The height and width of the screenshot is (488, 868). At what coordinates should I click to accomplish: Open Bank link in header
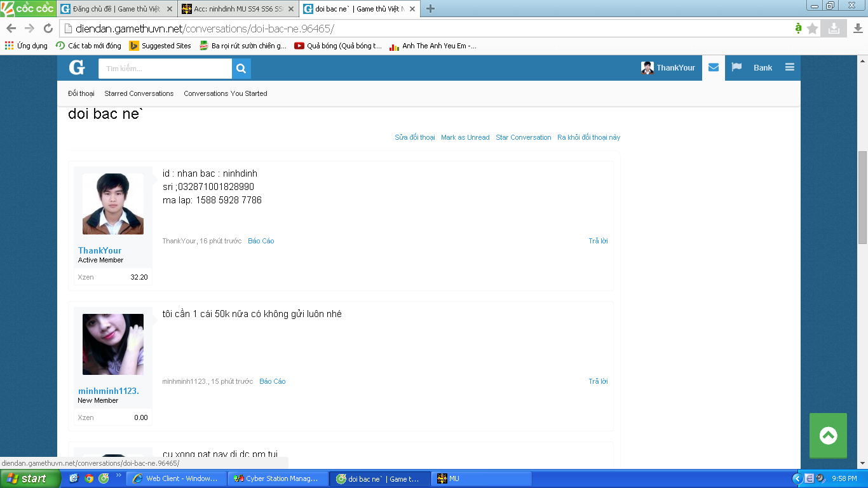click(x=763, y=68)
